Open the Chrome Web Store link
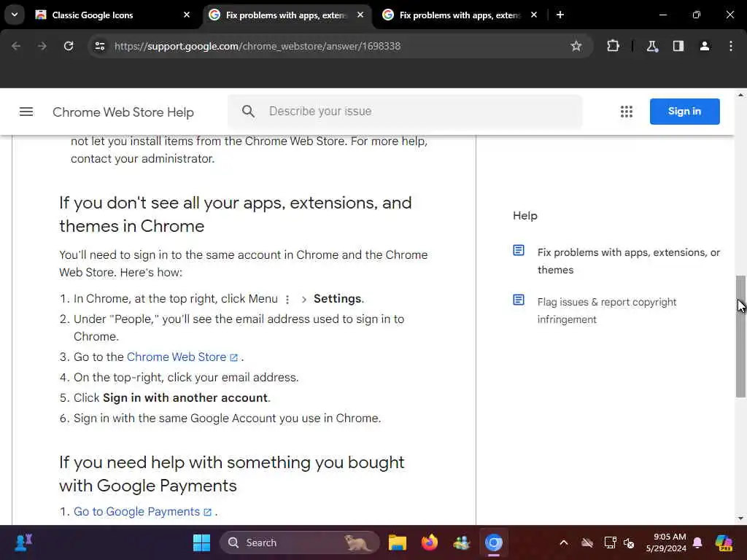This screenshot has width=747, height=560. pos(182,357)
